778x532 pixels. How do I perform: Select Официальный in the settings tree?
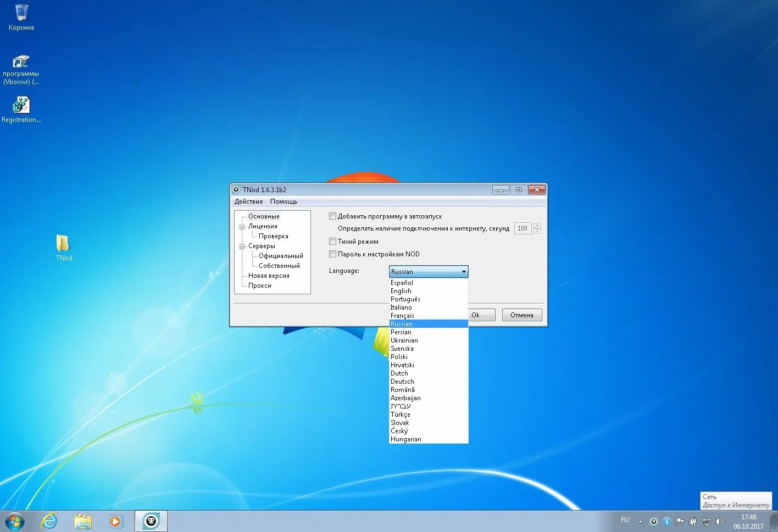pyautogui.click(x=281, y=256)
